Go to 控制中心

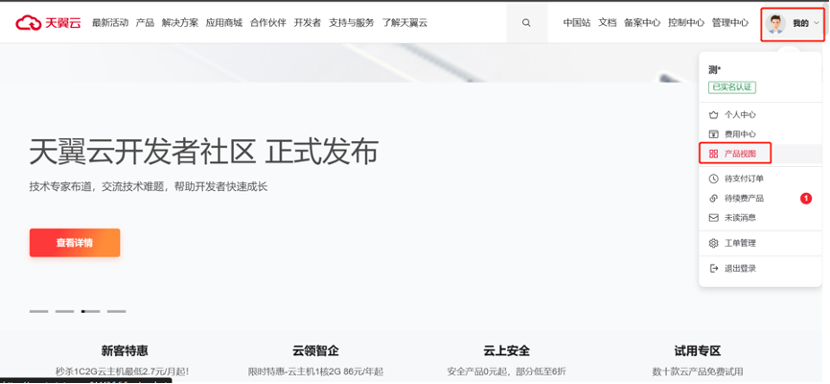686,23
